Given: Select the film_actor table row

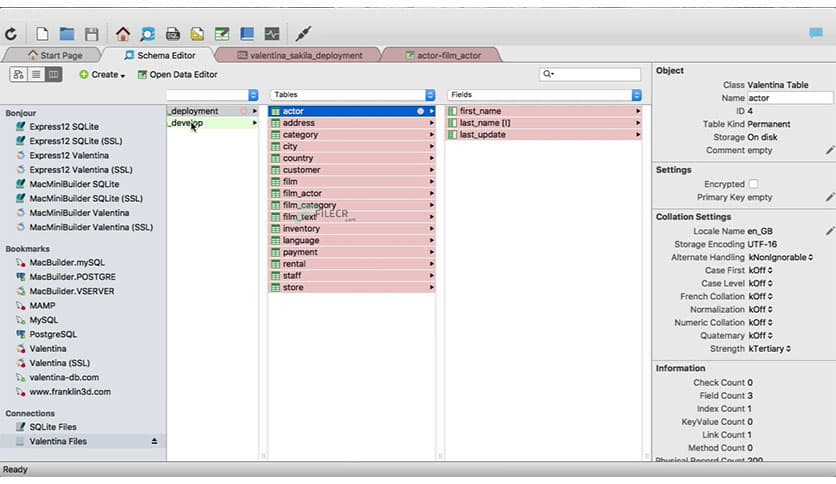Looking at the screenshot, I should (x=352, y=193).
